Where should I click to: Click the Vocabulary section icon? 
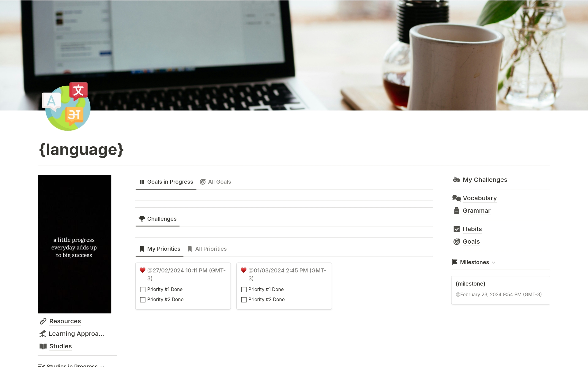pos(456,197)
